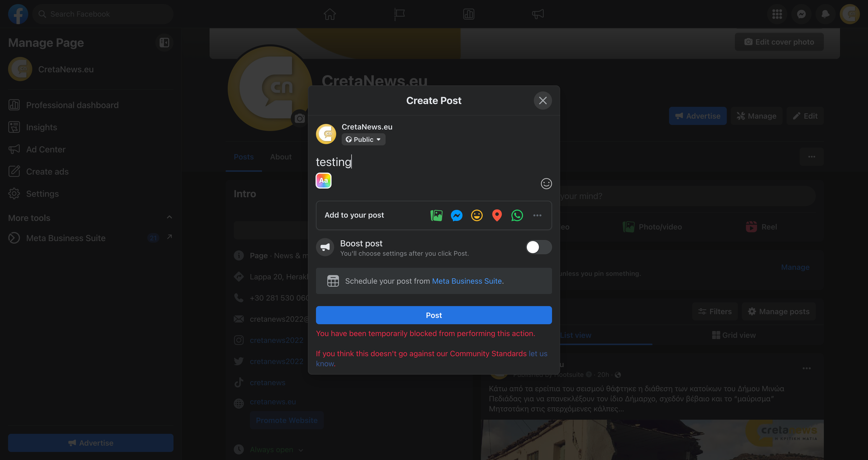Open three-dot menu next to page tabs
Viewport: 868px width, 460px height.
[x=812, y=156]
